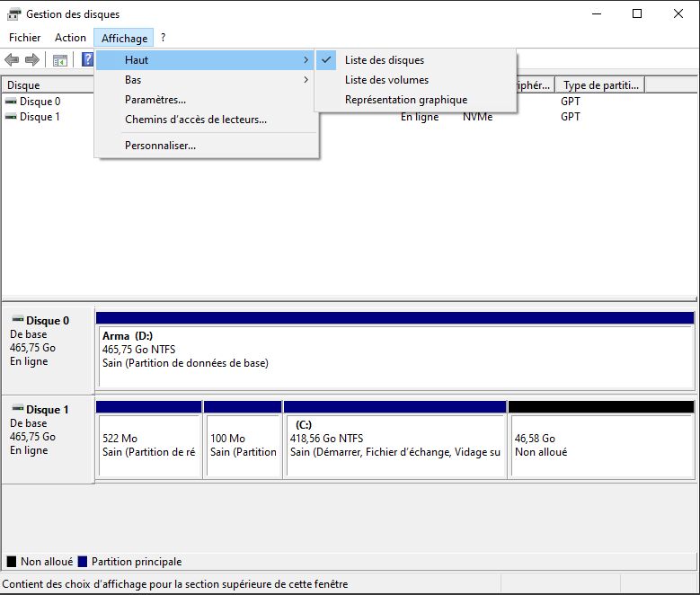Click the Disque 1 icon in list

11,117
